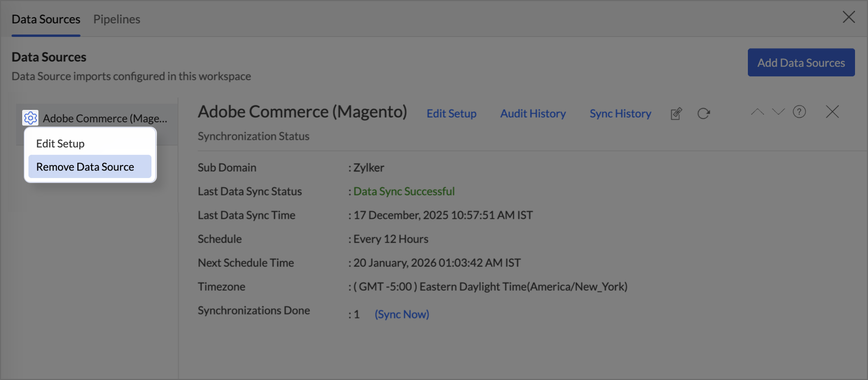Click the Sync Now link

(x=402, y=315)
